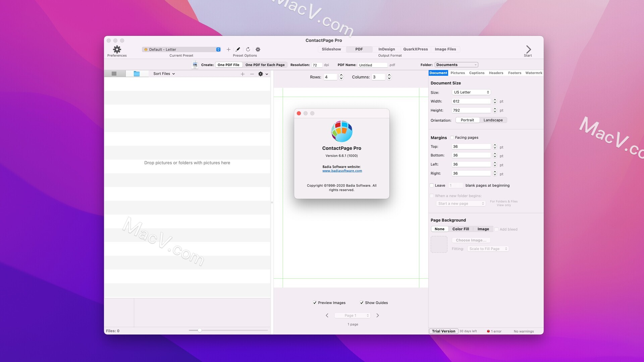This screenshot has height=362, width=644.
Task: Switch to Slideshow output format
Action: click(331, 49)
